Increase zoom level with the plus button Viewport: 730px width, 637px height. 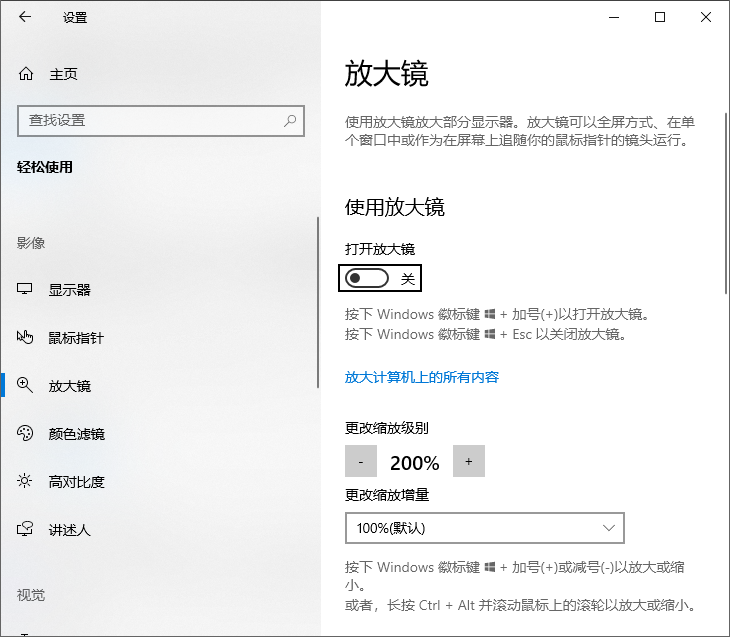tap(469, 461)
